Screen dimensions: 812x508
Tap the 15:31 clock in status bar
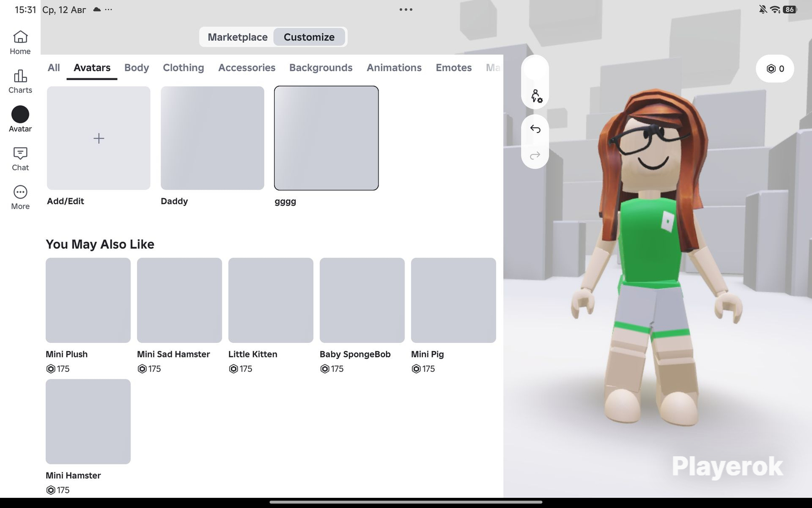coord(25,10)
